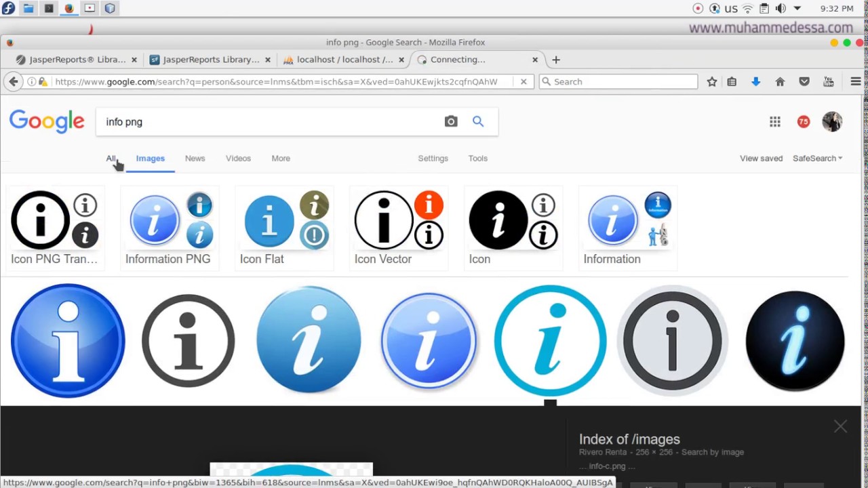The width and height of the screenshot is (868, 488).
Task: Open the Firefox hamburger menu
Action: coord(856,81)
